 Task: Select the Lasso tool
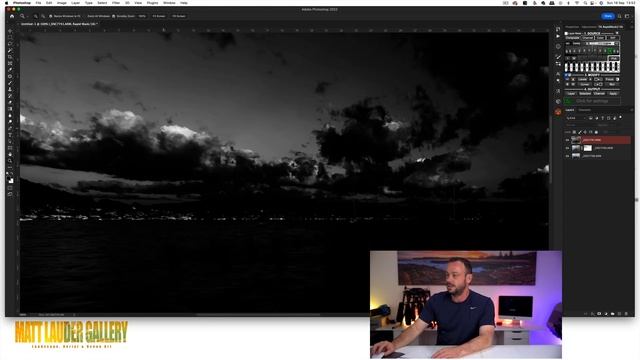(10, 44)
